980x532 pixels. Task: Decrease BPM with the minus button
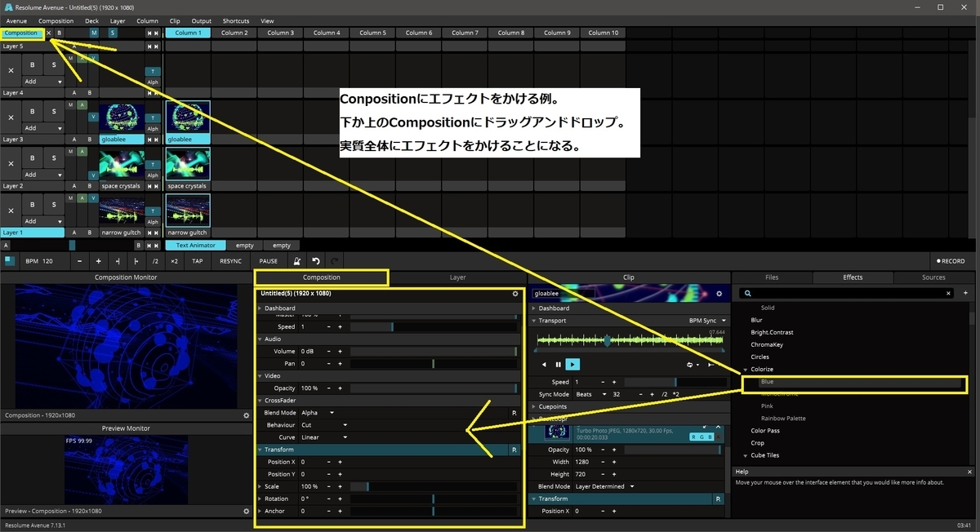(x=79, y=261)
